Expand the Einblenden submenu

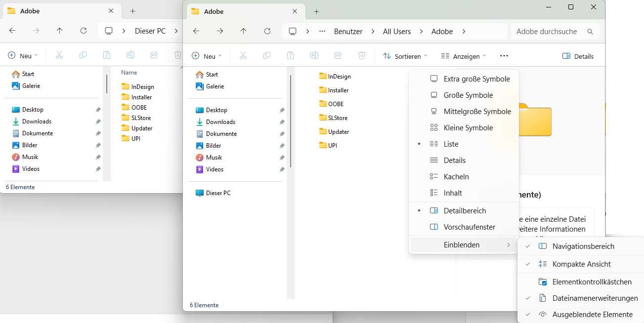click(464, 244)
